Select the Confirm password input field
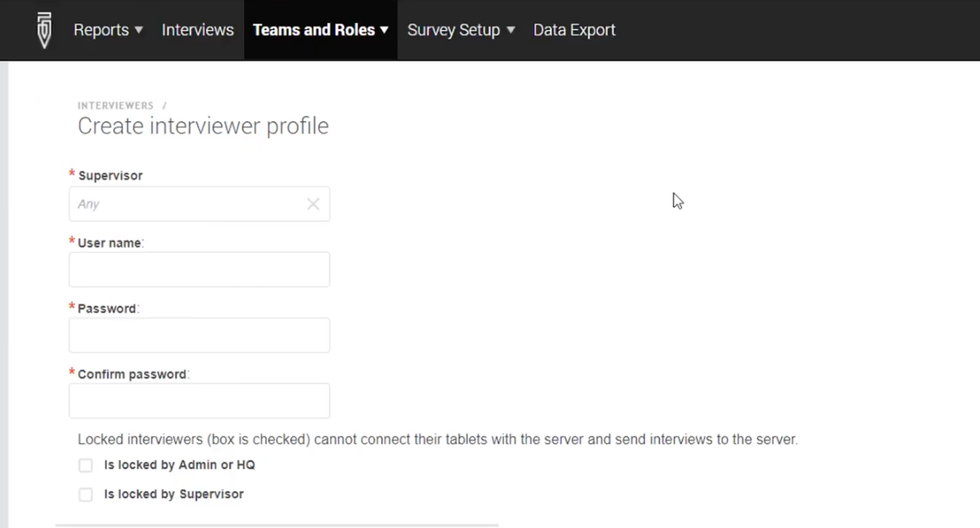The width and height of the screenshot is (980, 528). 199,401
